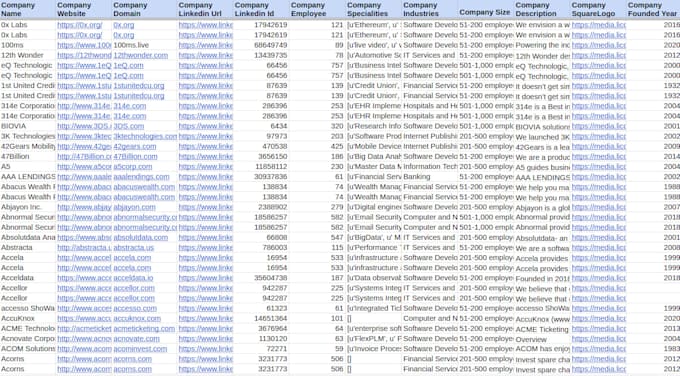Viewport: 680px width, 376px height.
Task: Select the empty [] specialities cell for AccuKnox
Action: 374,318
